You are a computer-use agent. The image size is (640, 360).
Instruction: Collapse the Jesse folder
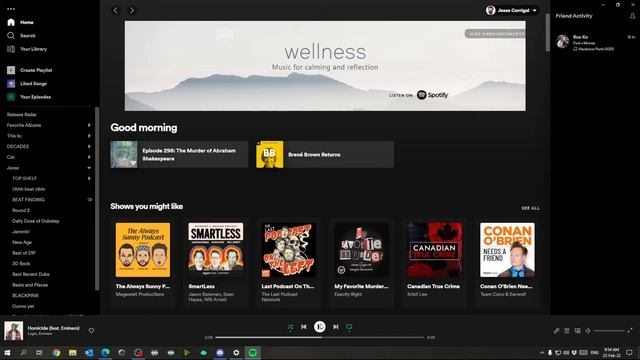pyautogui.click(x=89, y=168)
